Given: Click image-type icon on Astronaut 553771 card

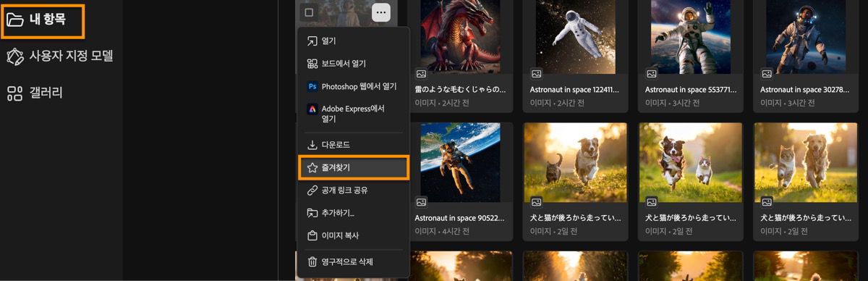Looking at the screenshot, I should pyautogui.click(x=652, y=74).
